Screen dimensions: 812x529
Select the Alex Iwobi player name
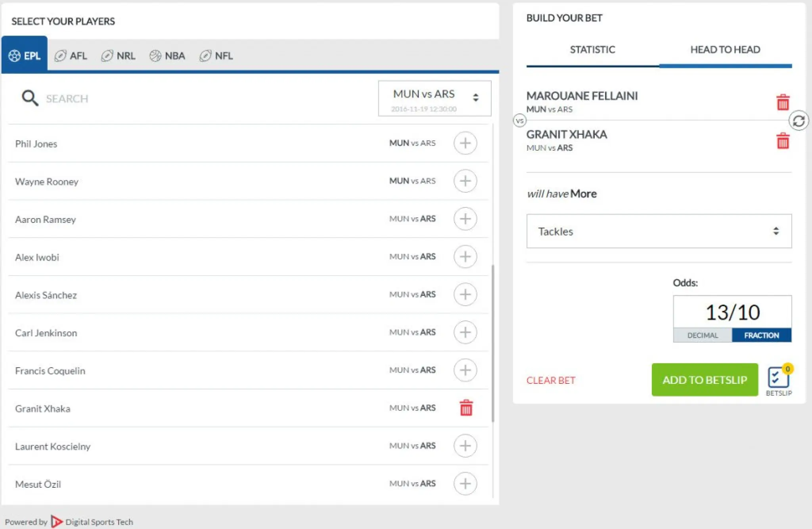[x=37, y=257]
